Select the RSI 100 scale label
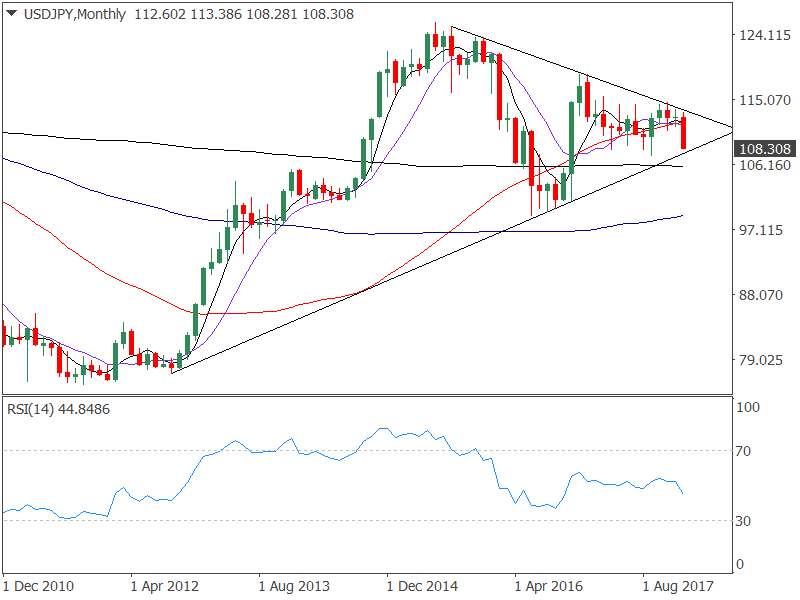This screenshot has width=800, height=600. click(748, 407)
